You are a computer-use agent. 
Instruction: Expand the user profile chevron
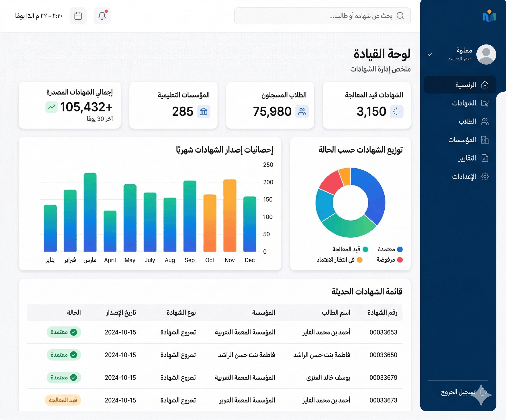tap(430, 55)
